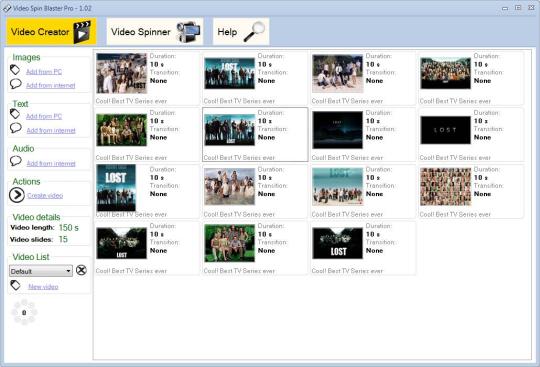Click the Video slides value 15
This screenshot has height=367, width=540.
pyautogui.click(x=63, y=239)
